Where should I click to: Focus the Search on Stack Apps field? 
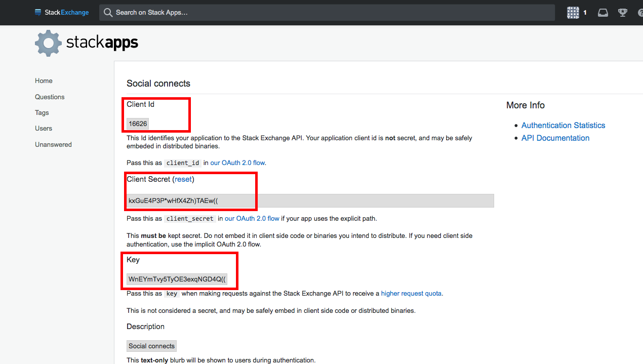pos(327,13)
